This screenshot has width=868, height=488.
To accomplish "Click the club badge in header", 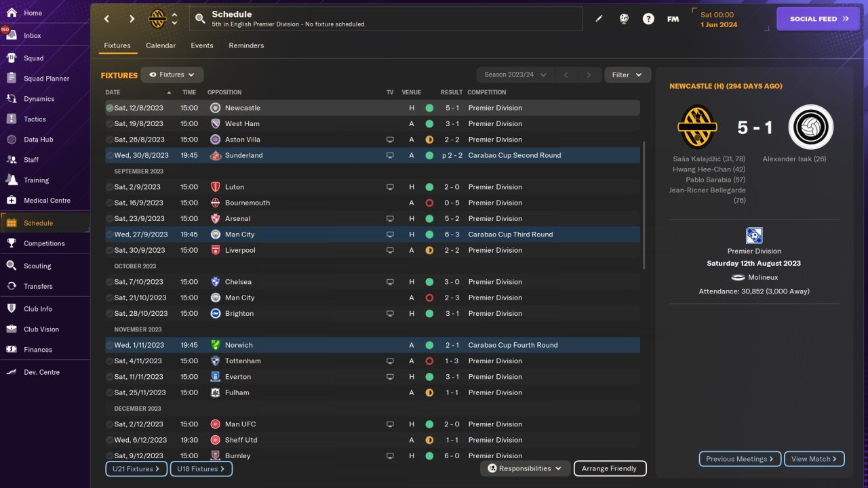I will click(x=157, y=19).
